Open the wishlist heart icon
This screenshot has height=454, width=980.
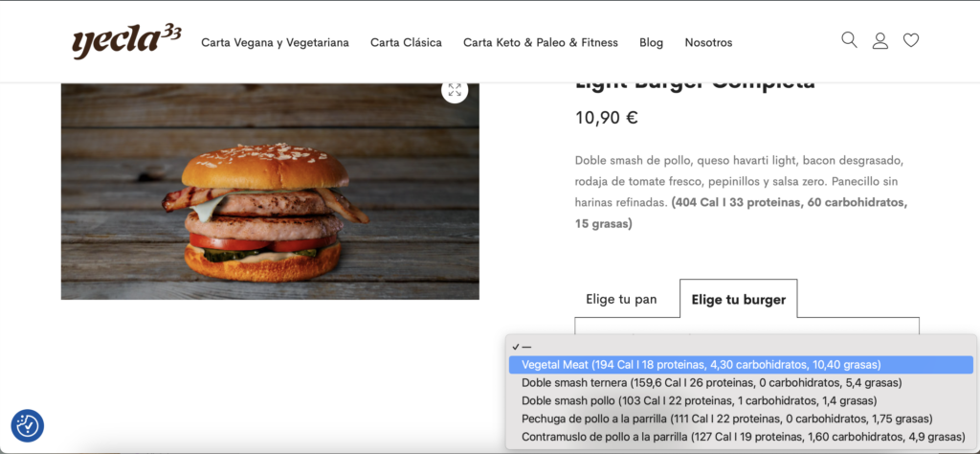click(x=911, y=40)
